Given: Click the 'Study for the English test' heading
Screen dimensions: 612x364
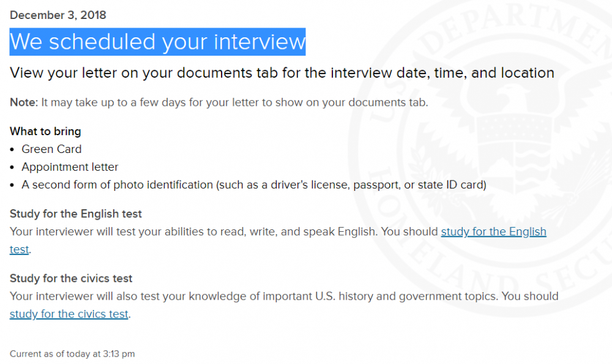Looking at the screenshot, I should point(76,214).
